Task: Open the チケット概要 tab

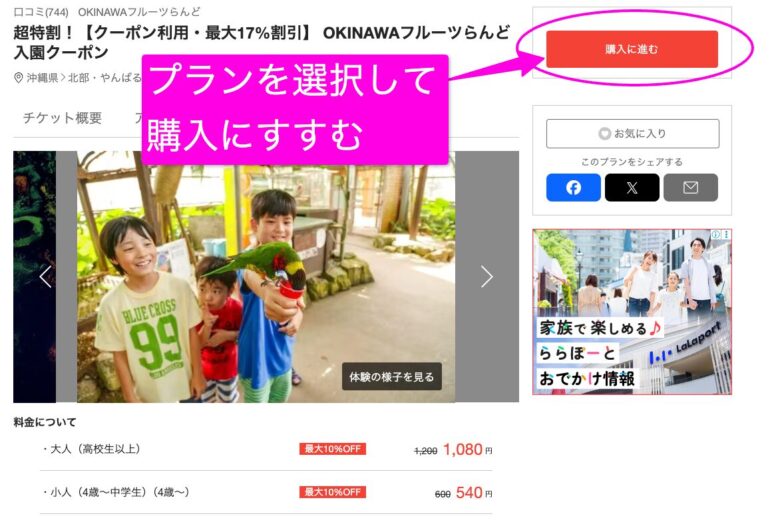Action: (63, 118)
